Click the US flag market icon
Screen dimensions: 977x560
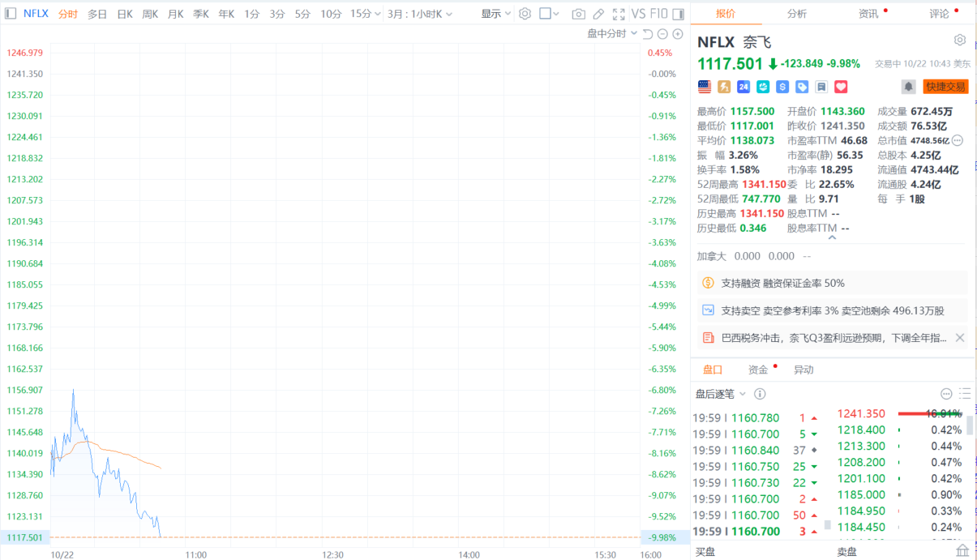[x=705, y=87]
